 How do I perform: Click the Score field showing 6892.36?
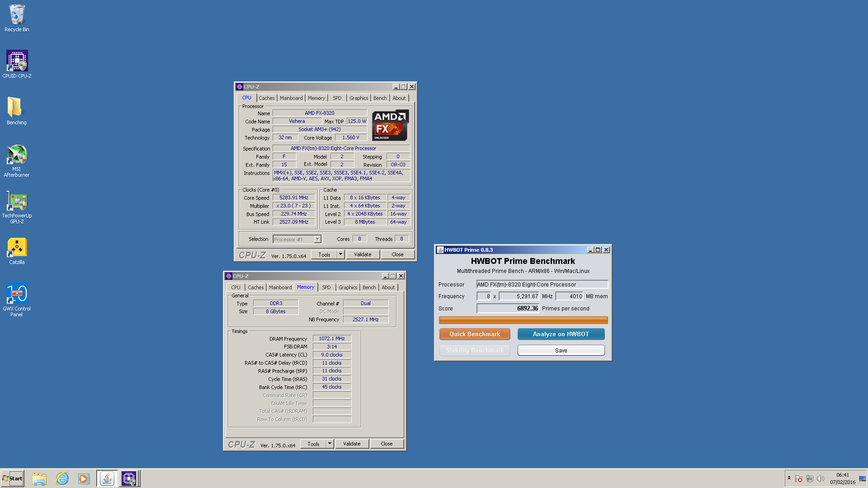tap(508, 308)
